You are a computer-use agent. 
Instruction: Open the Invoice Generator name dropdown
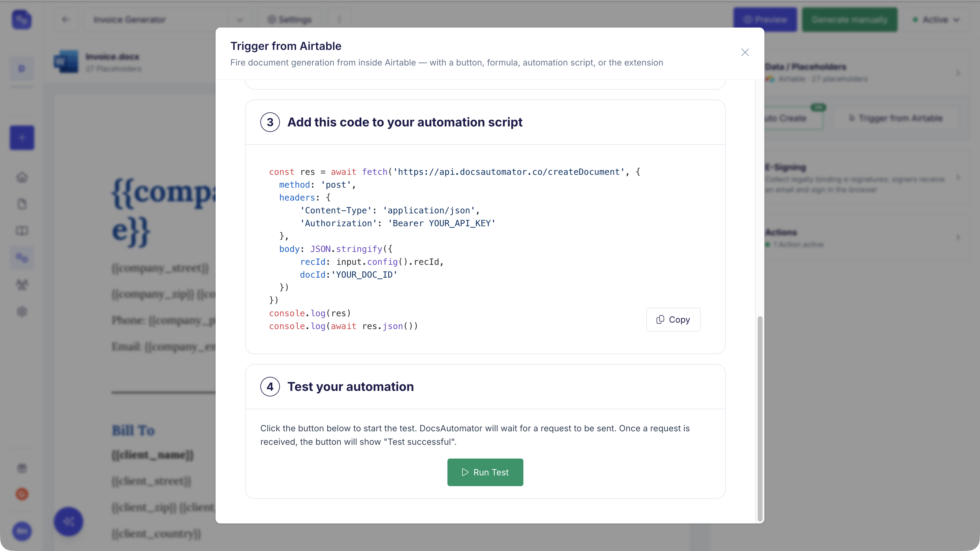(240, 20)
